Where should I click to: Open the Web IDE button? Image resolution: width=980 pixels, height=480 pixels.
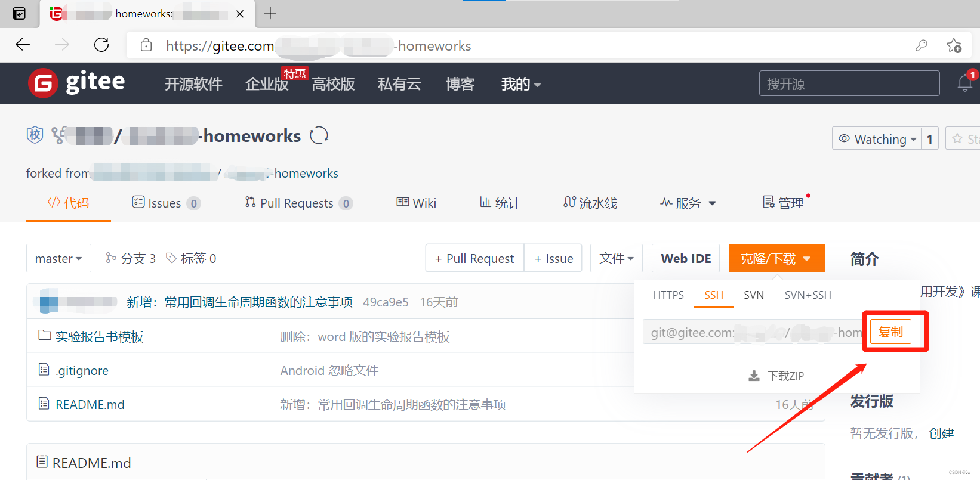(x=686, y=258)
